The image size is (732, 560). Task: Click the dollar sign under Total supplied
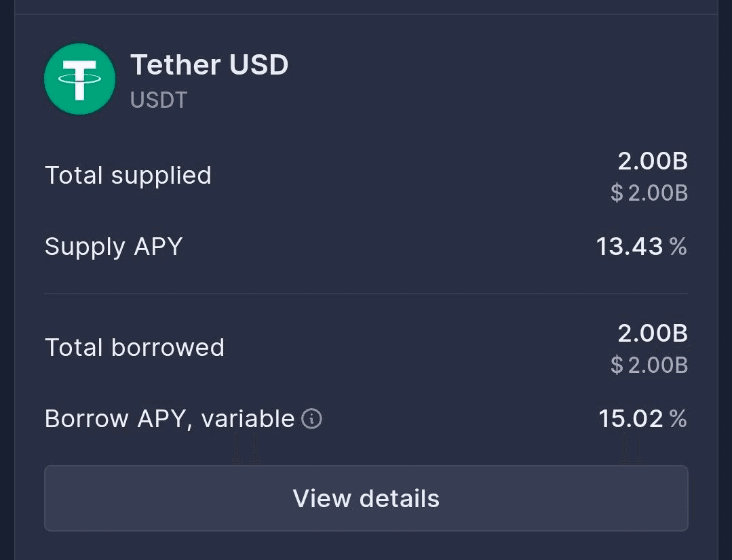point(617,194)
